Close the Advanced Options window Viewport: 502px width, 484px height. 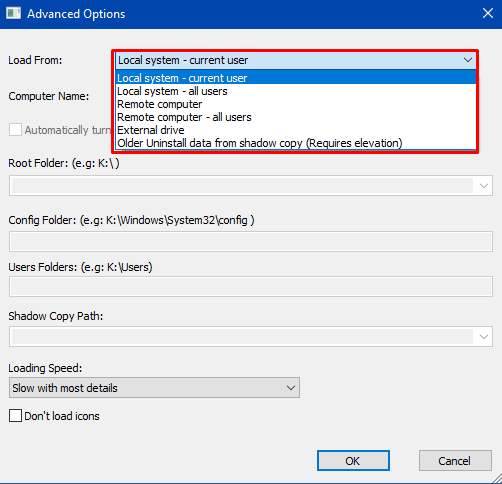point(488,13)
